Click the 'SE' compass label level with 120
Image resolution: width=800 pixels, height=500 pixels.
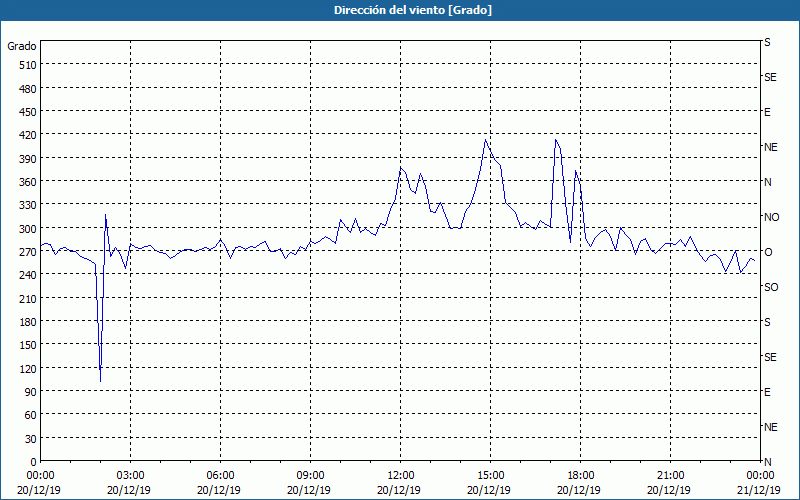(x=770, y=357)
